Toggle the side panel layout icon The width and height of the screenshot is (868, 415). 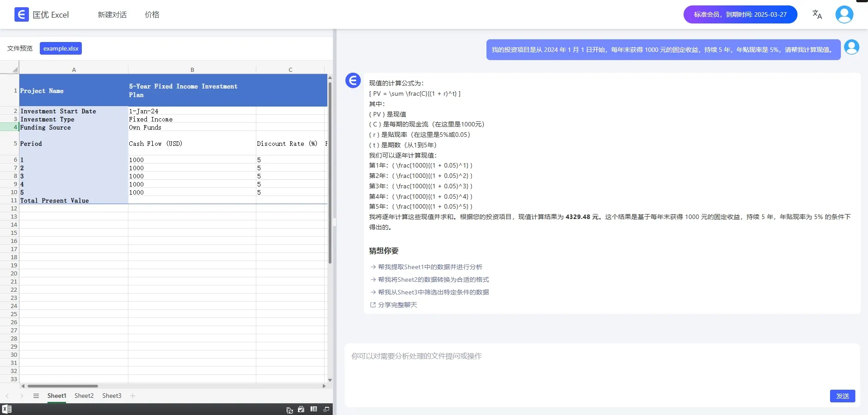coord(314,409)
